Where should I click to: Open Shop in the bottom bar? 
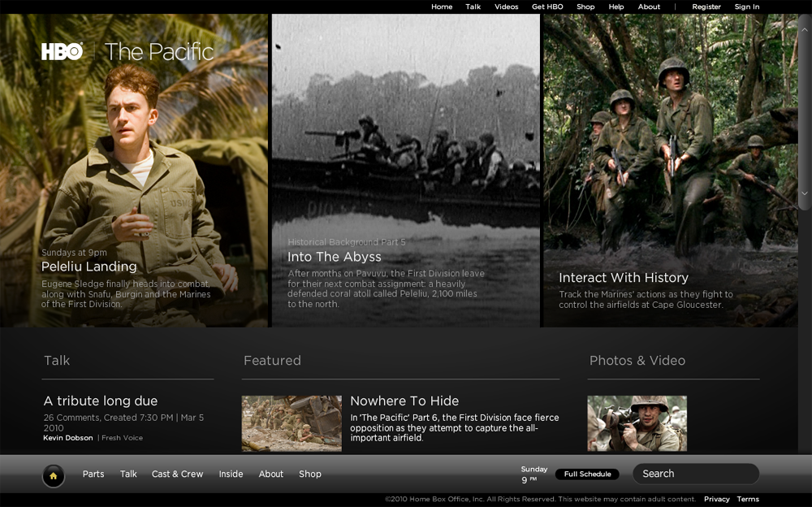click(x=309, y=474)
